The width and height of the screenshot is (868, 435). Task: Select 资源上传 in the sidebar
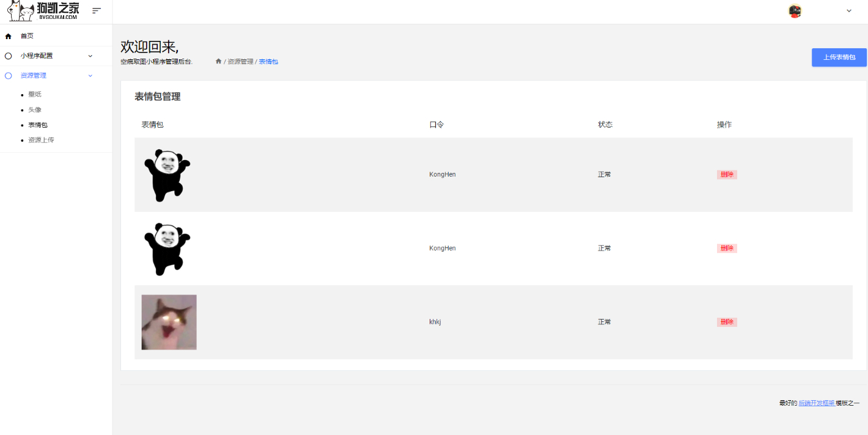pos(41,140)
